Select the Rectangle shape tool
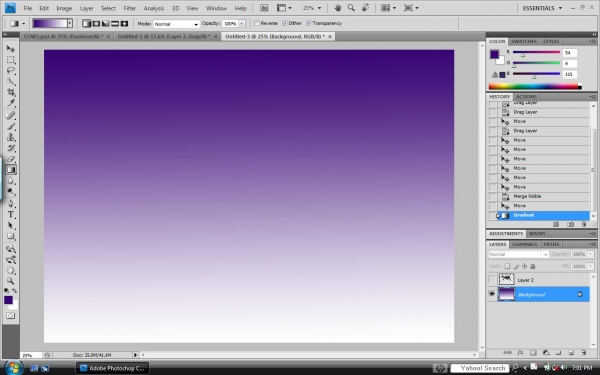600x375 pixels. tap(11, 236)
